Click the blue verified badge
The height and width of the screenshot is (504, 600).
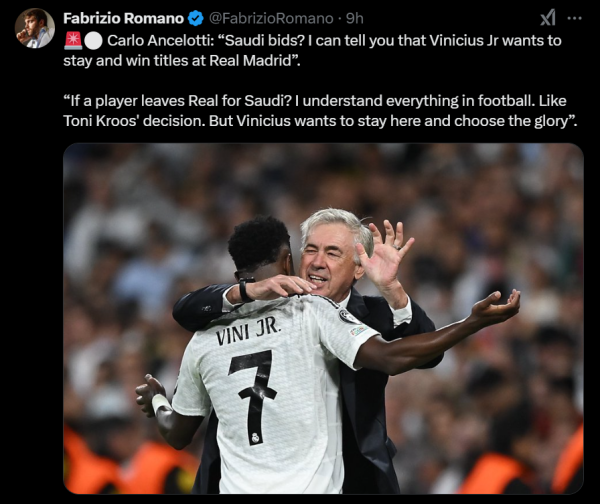click(196, 18)
